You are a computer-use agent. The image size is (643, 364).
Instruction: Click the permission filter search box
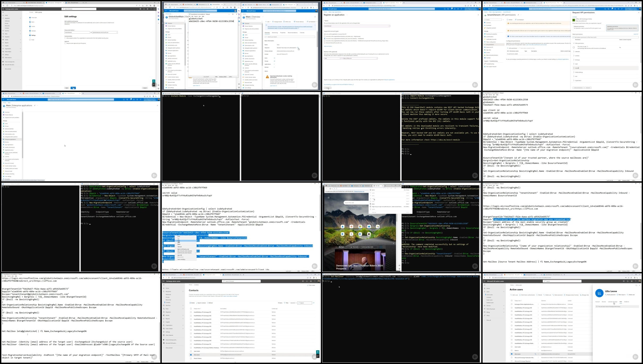[x=605, y=37]
